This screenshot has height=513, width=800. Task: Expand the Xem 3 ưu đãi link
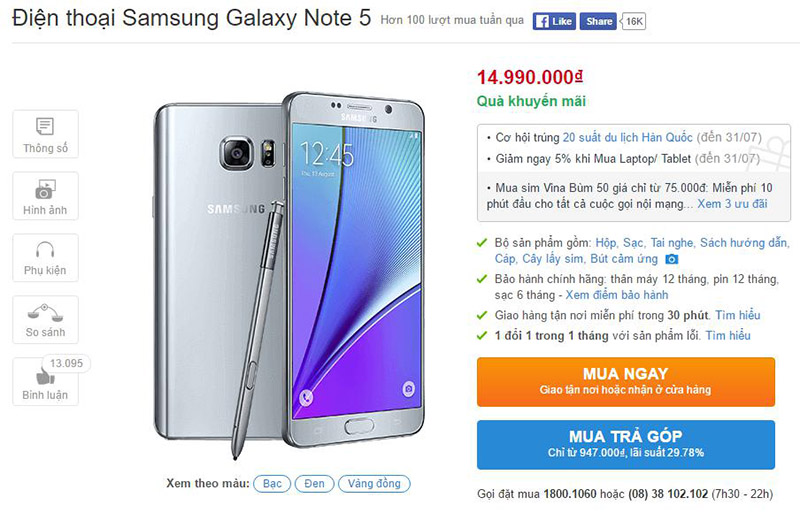coord(732,204)
